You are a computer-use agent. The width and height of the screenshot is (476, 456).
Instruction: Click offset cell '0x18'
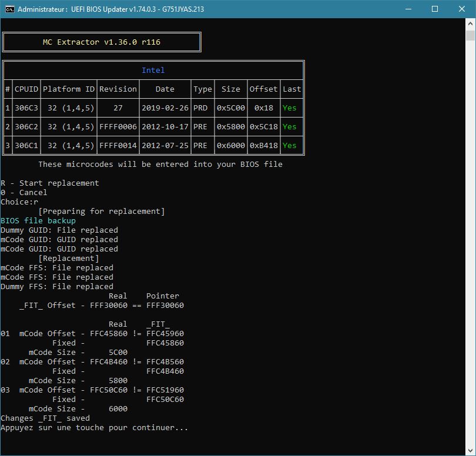coord(263,108)
